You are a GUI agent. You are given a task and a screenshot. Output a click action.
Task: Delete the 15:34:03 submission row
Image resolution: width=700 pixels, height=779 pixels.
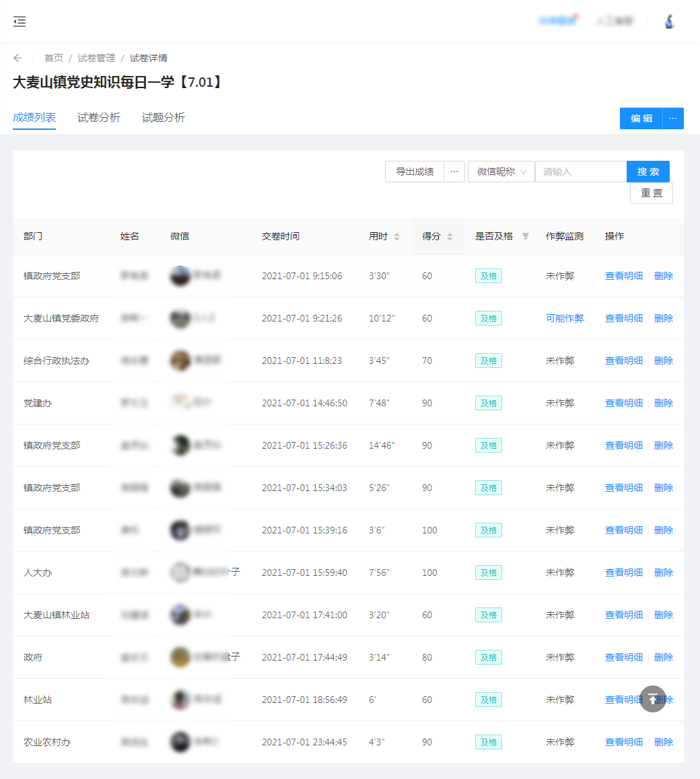coord(664,488)
